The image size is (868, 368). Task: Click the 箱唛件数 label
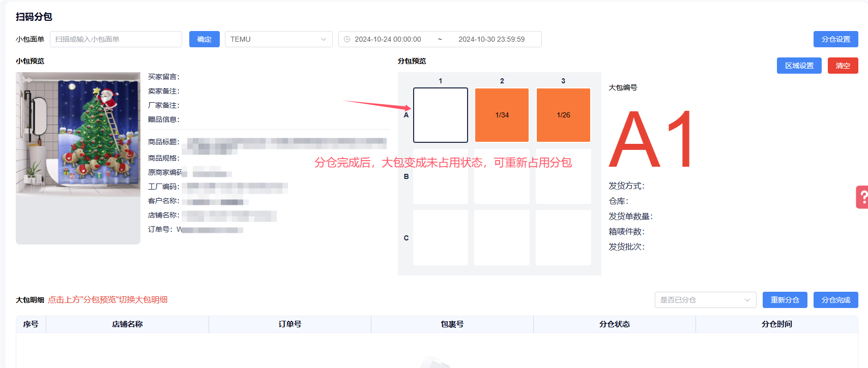pyautogui.click(x=626, y=232)
